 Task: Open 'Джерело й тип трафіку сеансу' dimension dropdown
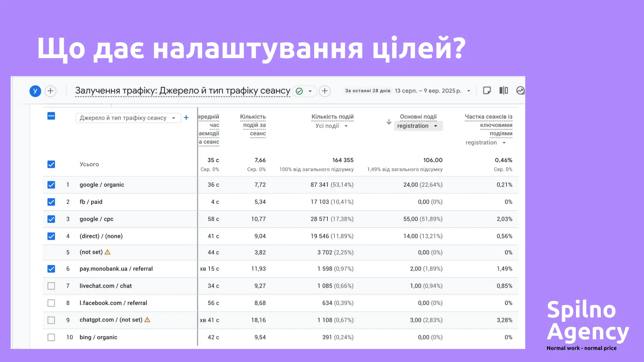coord(128,118)
